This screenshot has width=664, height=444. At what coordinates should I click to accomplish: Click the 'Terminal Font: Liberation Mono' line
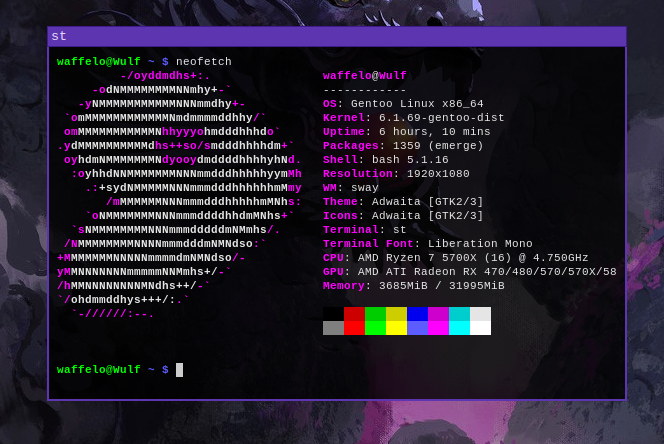[428, 244]
